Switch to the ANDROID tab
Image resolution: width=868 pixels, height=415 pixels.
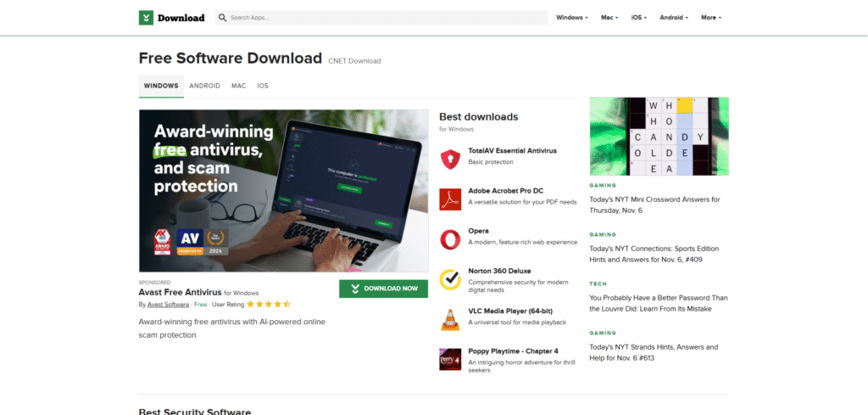[x=205, y=87]
